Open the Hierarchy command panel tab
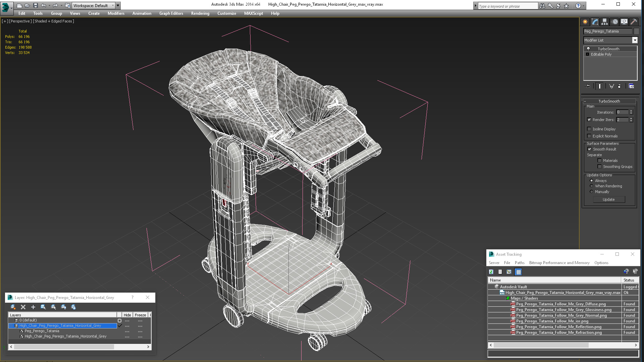Image resolution: width=644 pixels, height=362 pixels. point(604,22)
